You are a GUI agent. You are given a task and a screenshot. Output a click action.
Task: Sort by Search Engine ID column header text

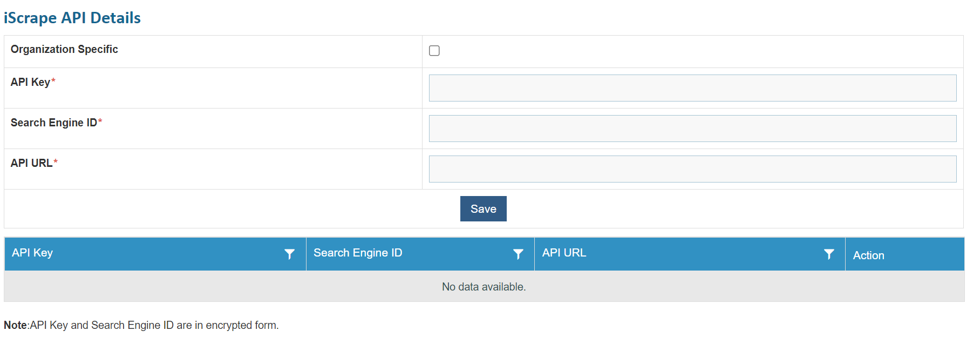pyautogui.click(x=358, y=253)
